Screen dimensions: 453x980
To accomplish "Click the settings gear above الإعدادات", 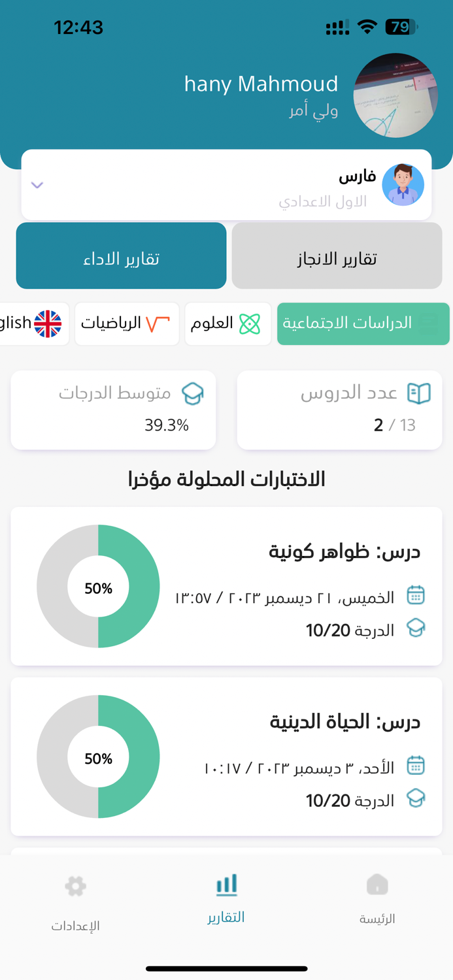I will click(x=75, y=887).
